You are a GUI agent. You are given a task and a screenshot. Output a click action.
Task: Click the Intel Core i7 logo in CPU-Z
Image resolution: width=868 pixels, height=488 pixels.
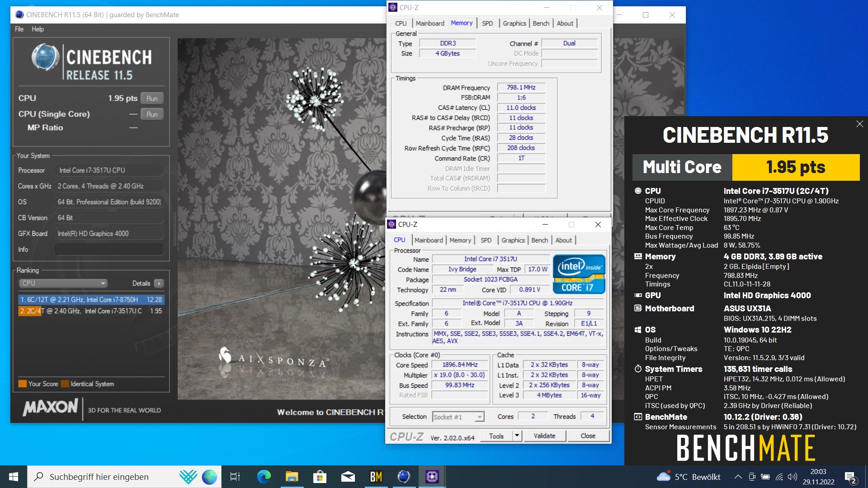pyautogui.click(x=579, y=274)
